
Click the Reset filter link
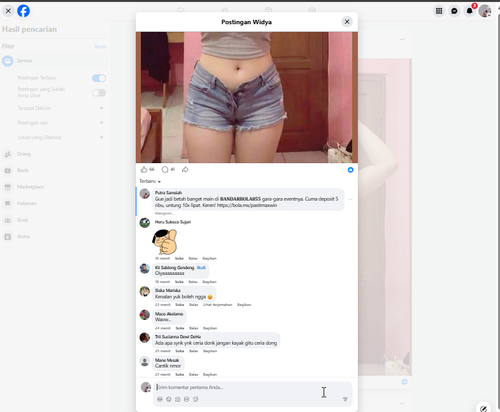(x=100, y=47)
